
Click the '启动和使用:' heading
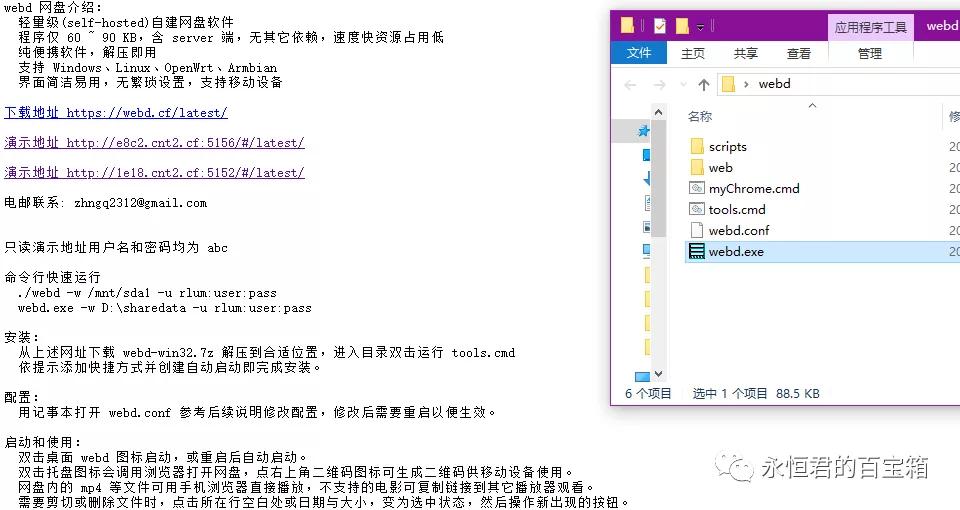[x=42, y=442]
